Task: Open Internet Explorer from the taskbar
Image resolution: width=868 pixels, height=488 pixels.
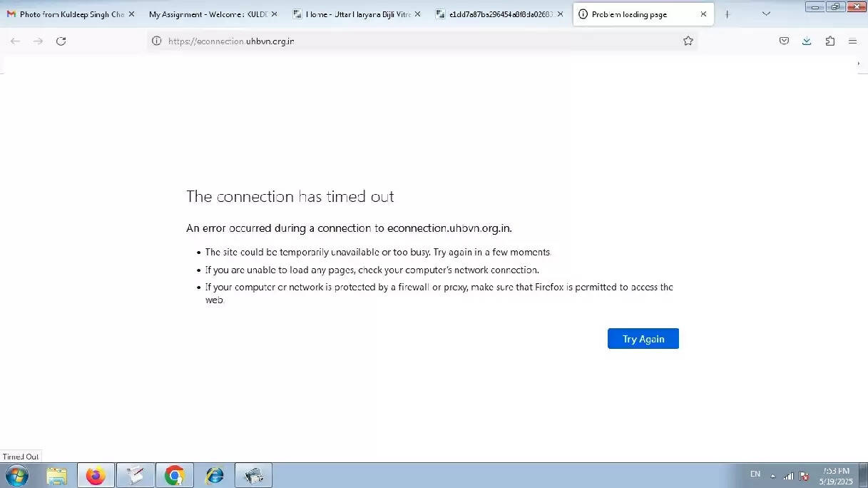Action: (x=214, y=475)
